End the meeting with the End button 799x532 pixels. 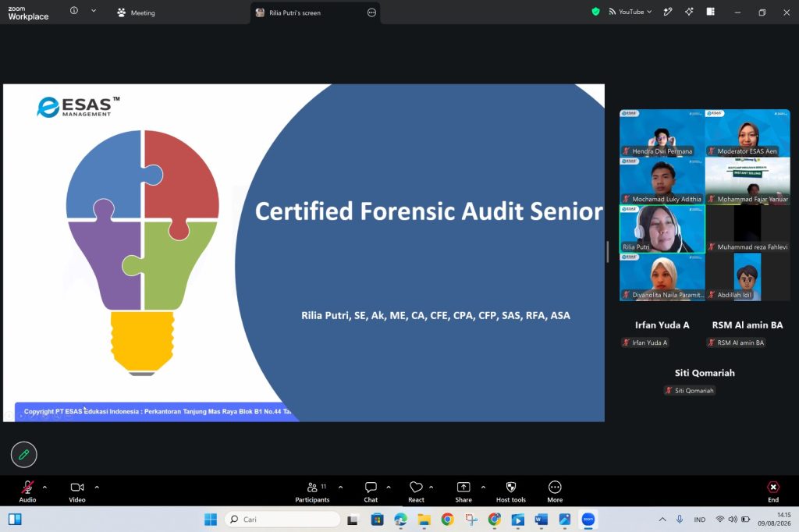point(773,491)
